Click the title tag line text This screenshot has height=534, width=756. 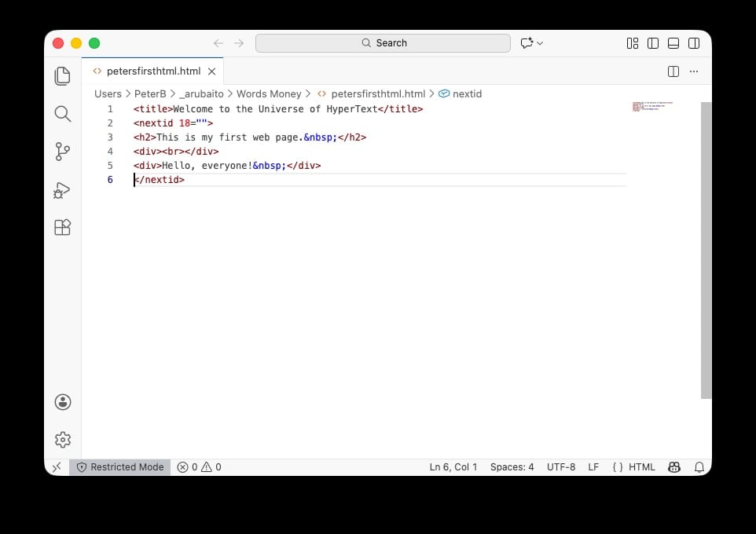coord(278,109)
